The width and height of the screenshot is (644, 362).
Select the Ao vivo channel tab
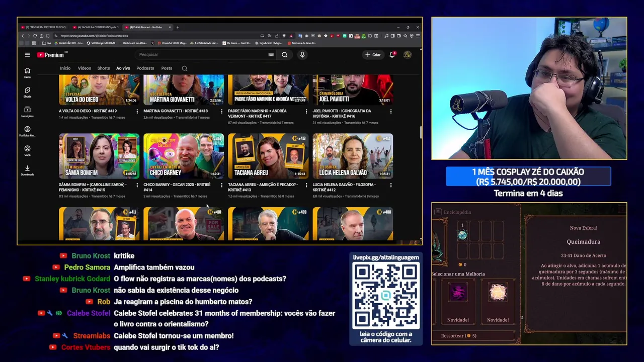point(123,68)
